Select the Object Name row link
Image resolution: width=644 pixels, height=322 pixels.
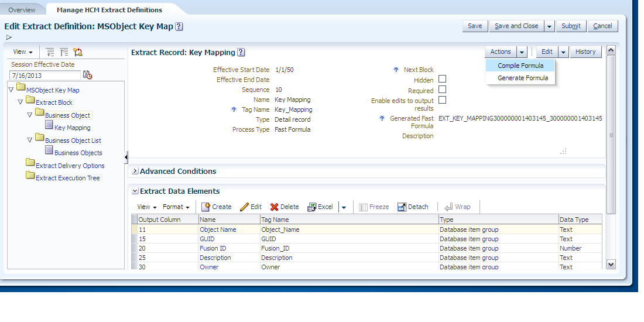coord(218,229)
